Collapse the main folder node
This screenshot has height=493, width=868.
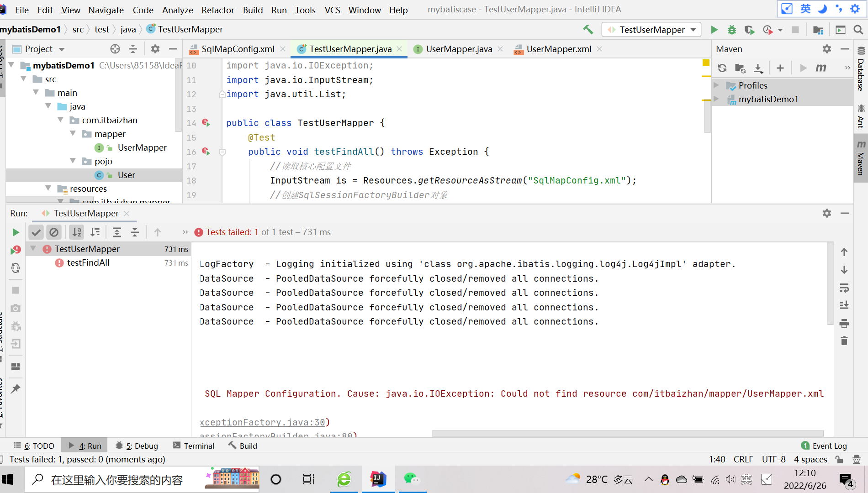[x=37, y=92]
